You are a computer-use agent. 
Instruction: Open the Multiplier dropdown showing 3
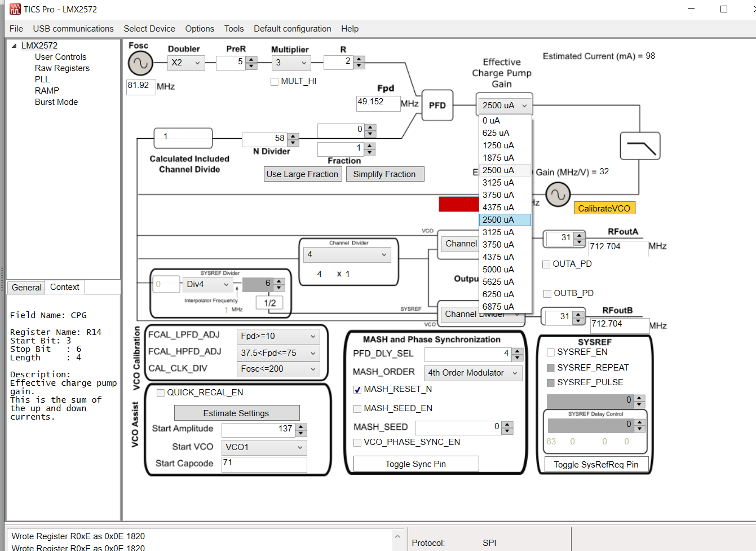[291, 63]
